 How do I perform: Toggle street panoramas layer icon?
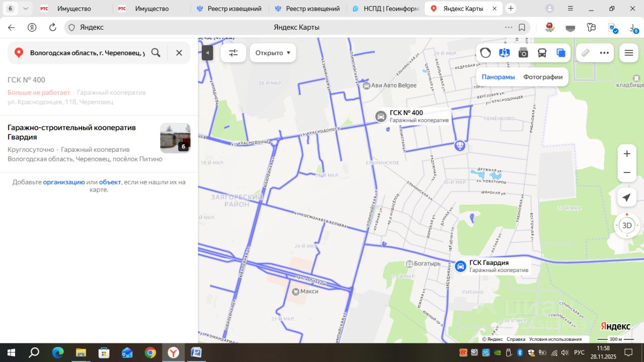(x=504, y=53)
